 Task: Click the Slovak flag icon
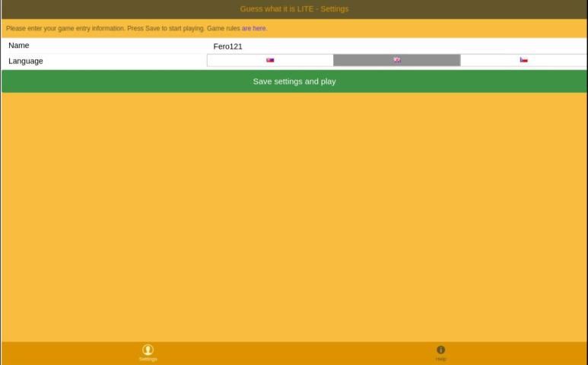[x=270, y=60]
